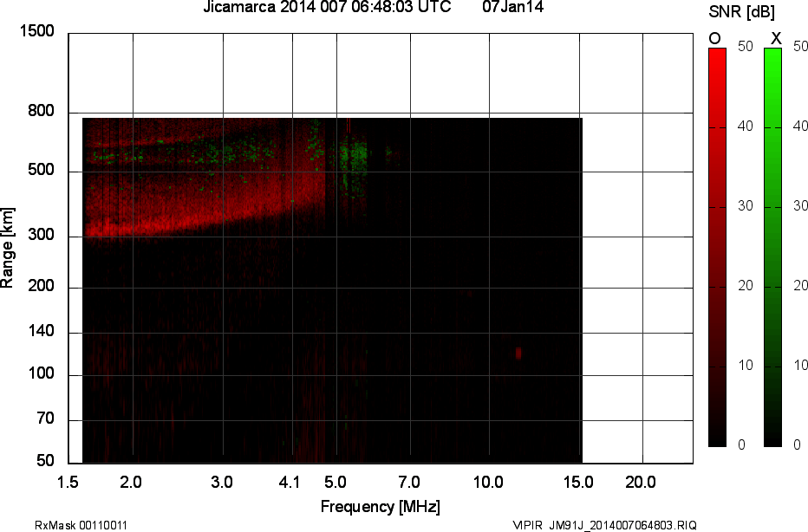
Task: Click the O colorbar's 10 dB tick label
Action: (746, 365)
